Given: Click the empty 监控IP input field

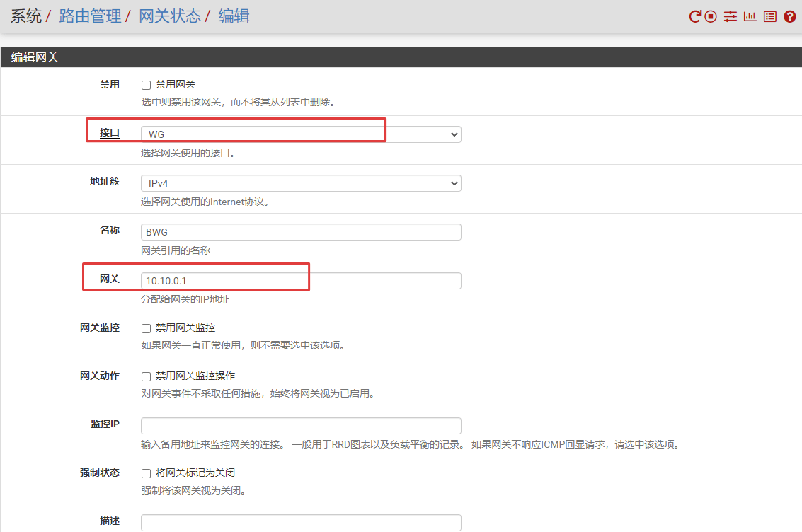Looking at the screenshot, I should click(x=301, y=426).
